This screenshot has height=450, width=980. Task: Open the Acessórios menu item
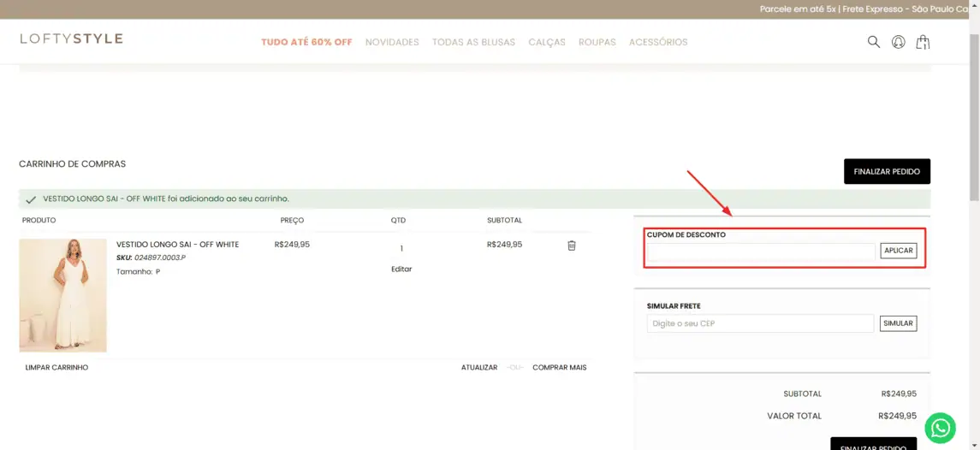point(658,42)
